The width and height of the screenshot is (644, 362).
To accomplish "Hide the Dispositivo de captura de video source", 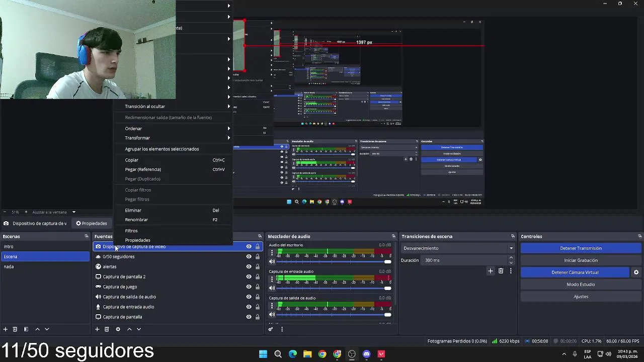I will (x=249, y=246).
